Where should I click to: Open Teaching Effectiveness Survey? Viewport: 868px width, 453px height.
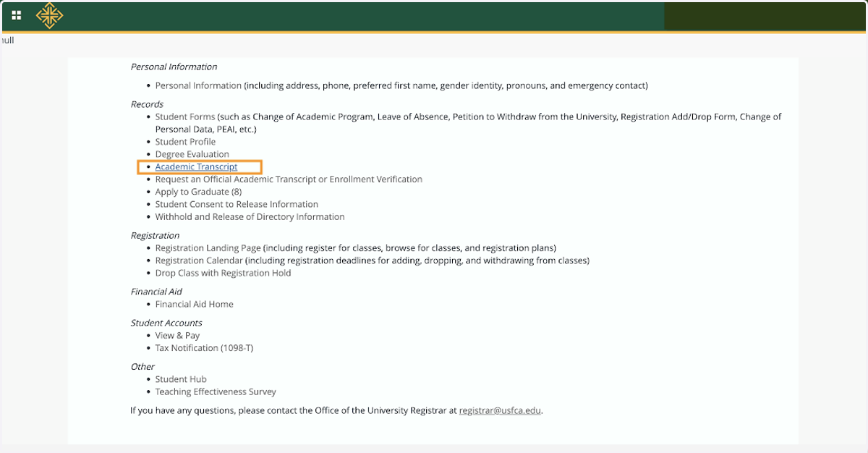(x=216, y=392)
